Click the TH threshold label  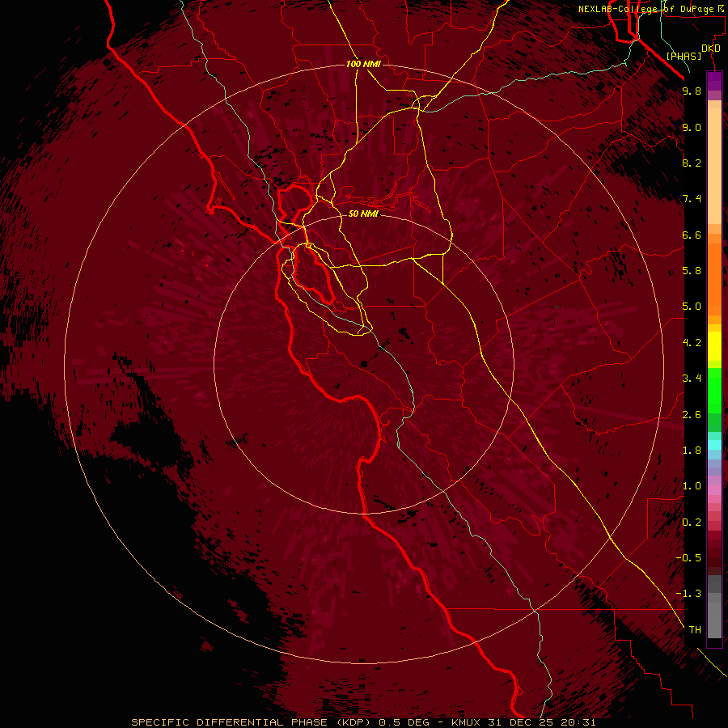click(x=695, y=630)
